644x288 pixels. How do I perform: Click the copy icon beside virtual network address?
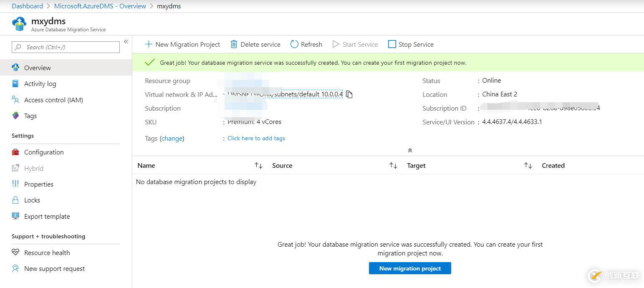(x=349, y=94)
